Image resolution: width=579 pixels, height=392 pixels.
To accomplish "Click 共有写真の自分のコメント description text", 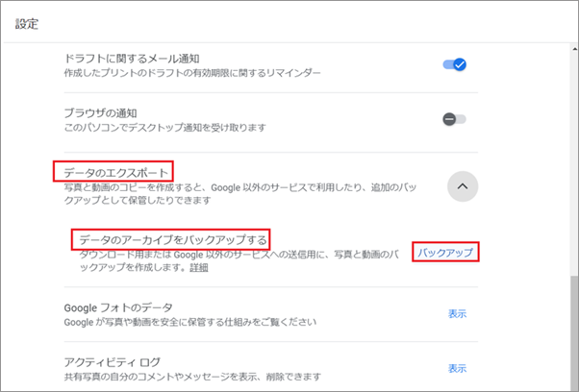I will (x=192, y=377).
